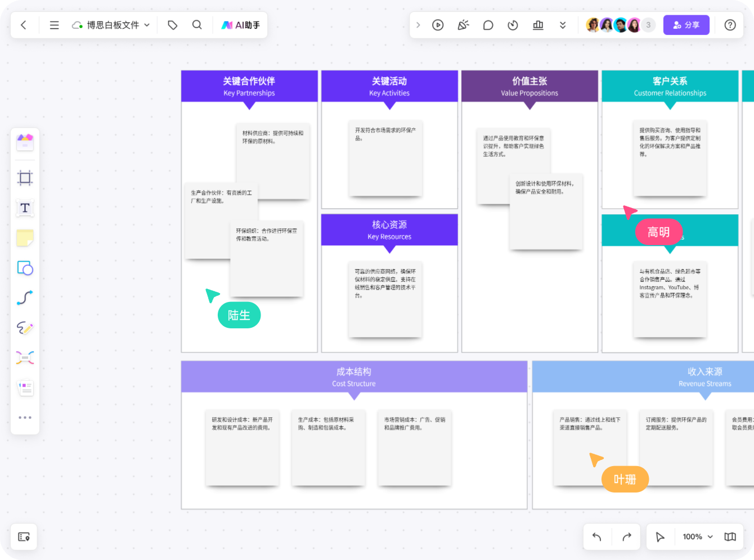Redo the last action
The width and height of the screenshot is (754, 560).
click(x=627, y=537)
